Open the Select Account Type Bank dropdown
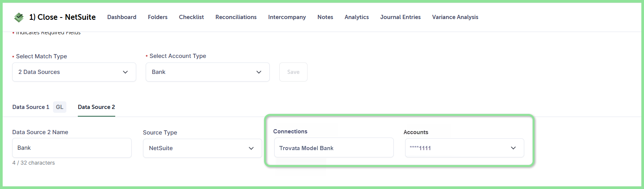The image size is (644, 189). [208, 72]
